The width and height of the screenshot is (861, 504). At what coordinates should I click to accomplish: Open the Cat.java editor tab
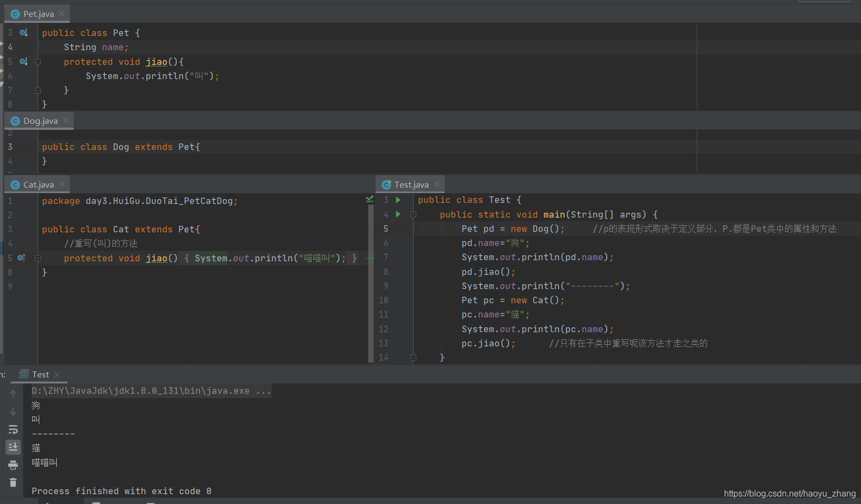coord(38,185)
